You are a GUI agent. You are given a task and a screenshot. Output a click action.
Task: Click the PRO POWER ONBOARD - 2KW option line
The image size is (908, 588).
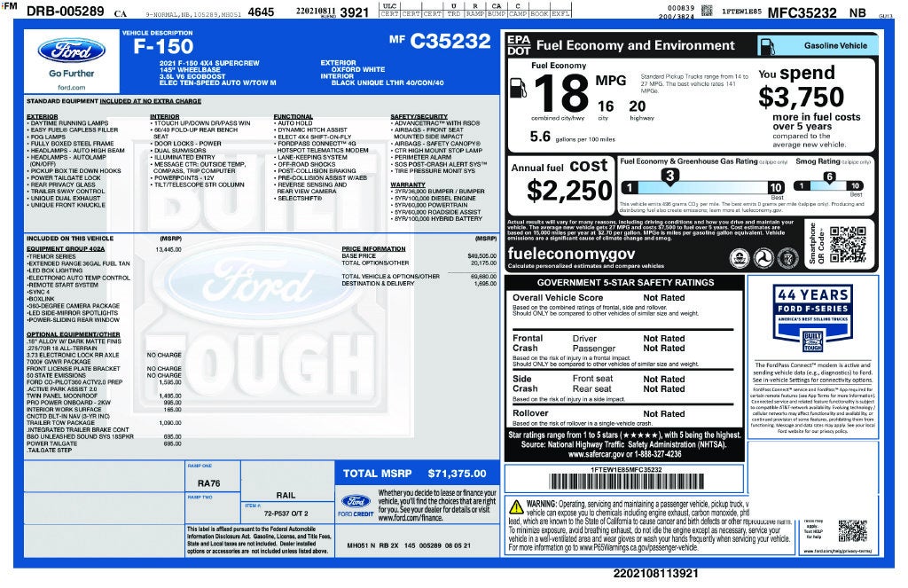click(x=104, y=403)
